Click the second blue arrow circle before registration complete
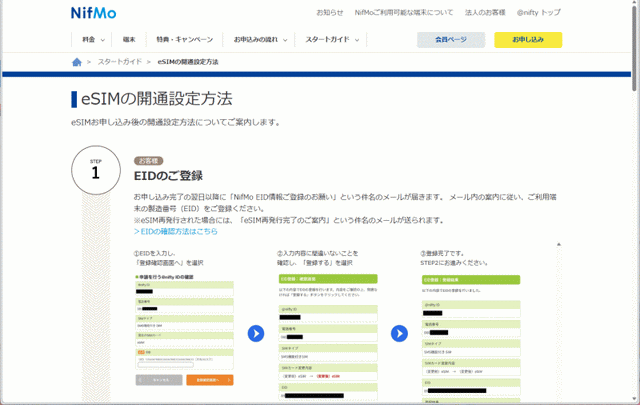The height and width of the screenshot is (405, 640). coord(399,334)
